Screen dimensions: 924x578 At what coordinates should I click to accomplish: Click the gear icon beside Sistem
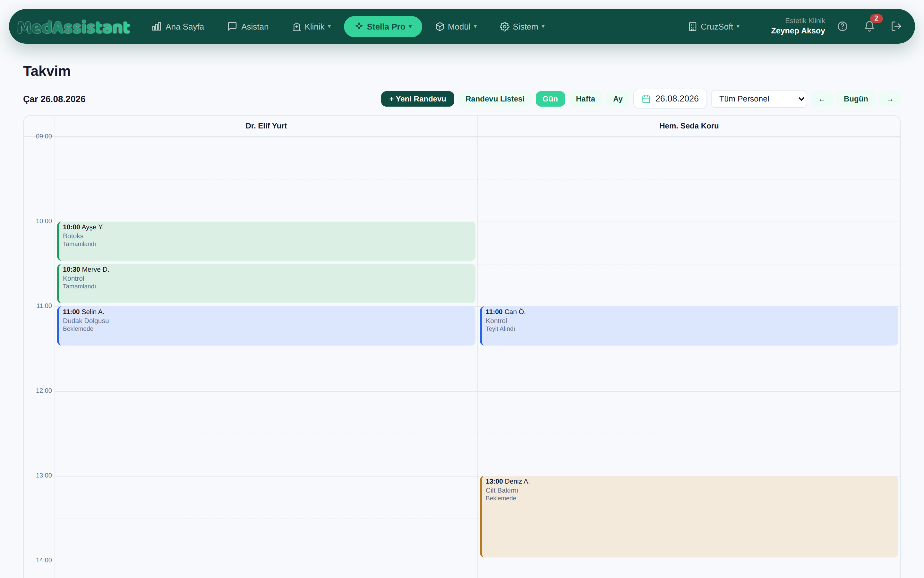click(x=504, y=27)
